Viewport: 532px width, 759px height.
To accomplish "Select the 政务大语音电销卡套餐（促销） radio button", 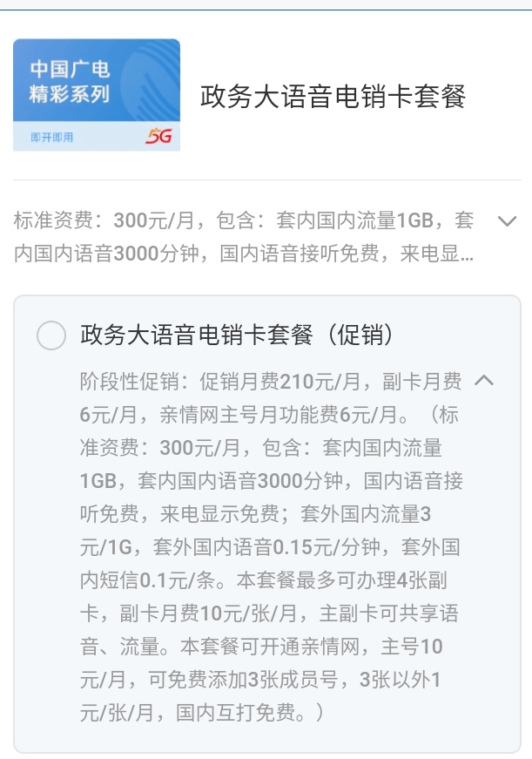I will click(51, 335).
